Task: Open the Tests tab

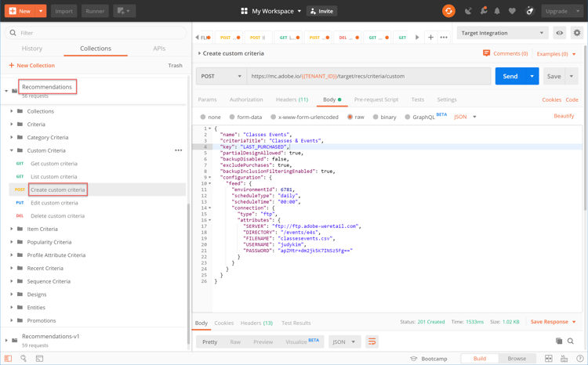Action: pos(417,99)
